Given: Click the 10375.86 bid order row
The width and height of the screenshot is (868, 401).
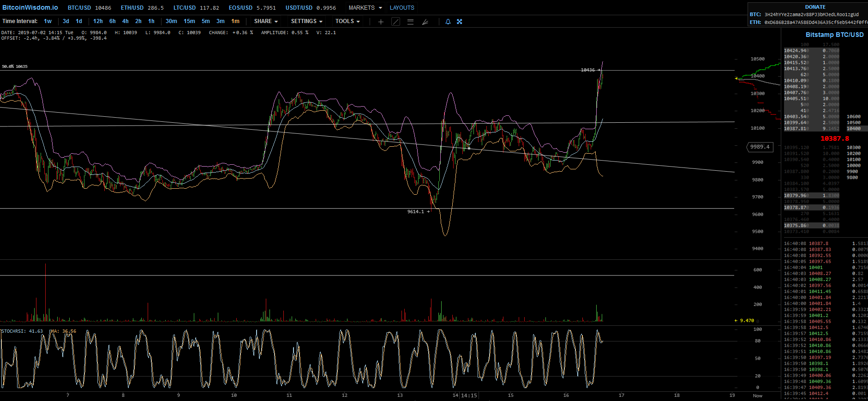Looking at the screenshot, I should coord(812,226).
